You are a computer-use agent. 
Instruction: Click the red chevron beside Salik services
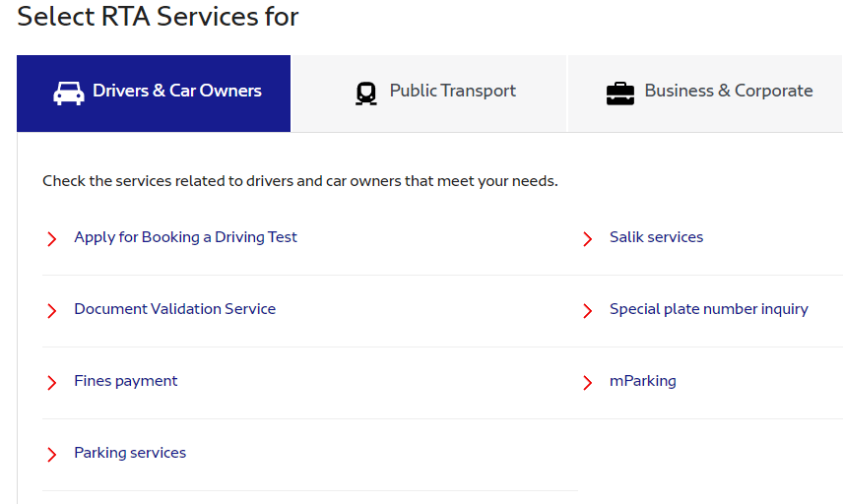click(x=587, y=238)
